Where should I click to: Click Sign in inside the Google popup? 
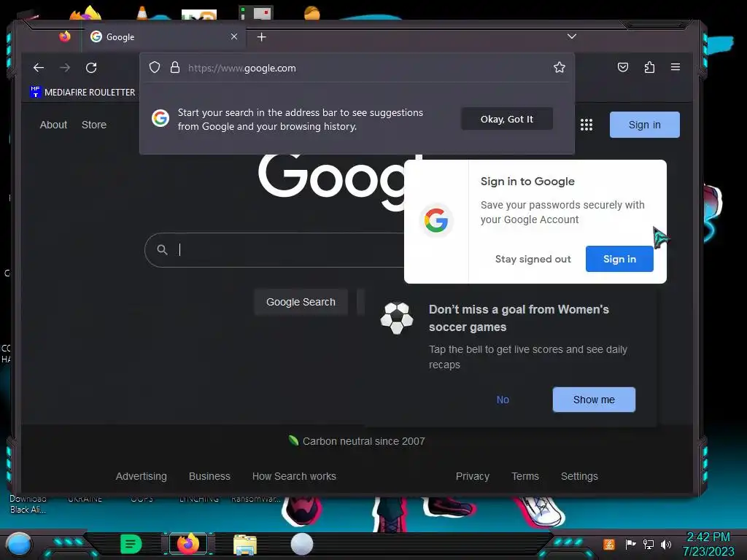click(x=619, y=259)
